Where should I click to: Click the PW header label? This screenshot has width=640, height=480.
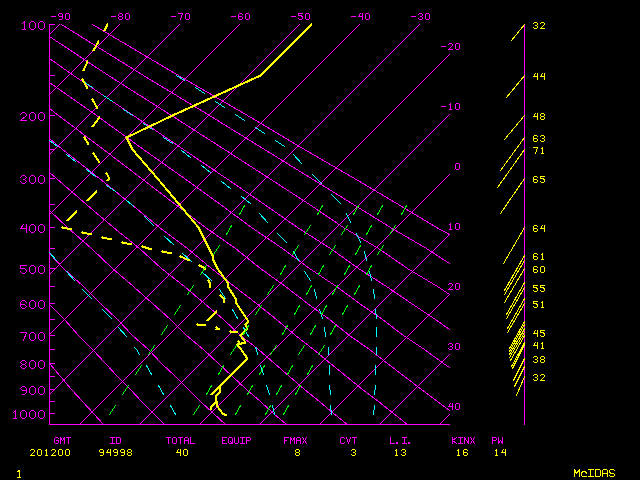(x=498, y=440)
